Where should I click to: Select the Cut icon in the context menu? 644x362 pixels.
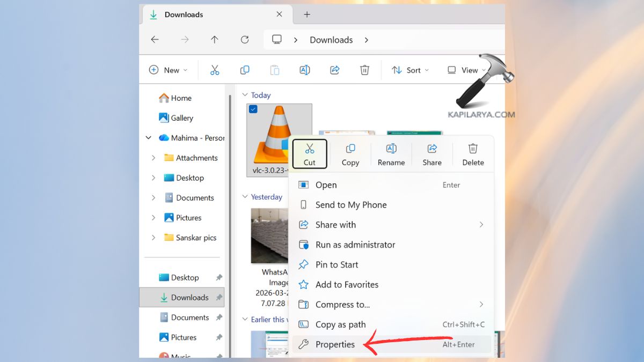point(310,153)
